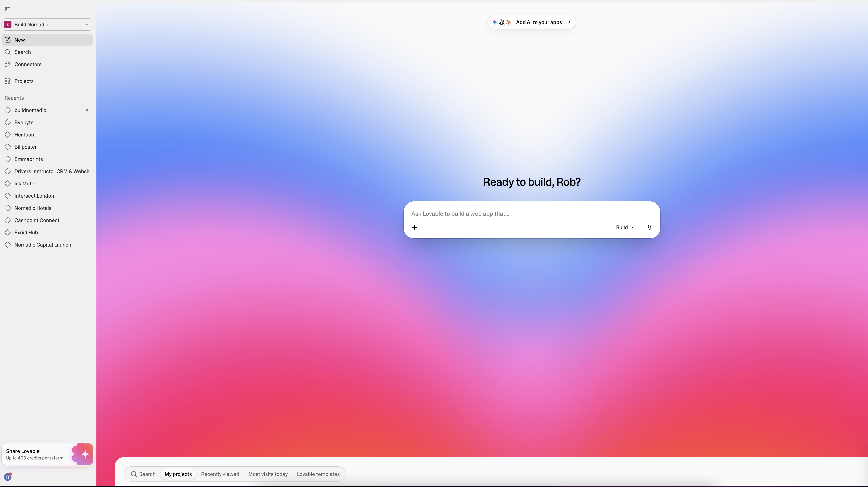868x487 pixels.
Task: Focus the Ask Lovable prompt input field
Action: pyautogui.click(x=531, y=214)
